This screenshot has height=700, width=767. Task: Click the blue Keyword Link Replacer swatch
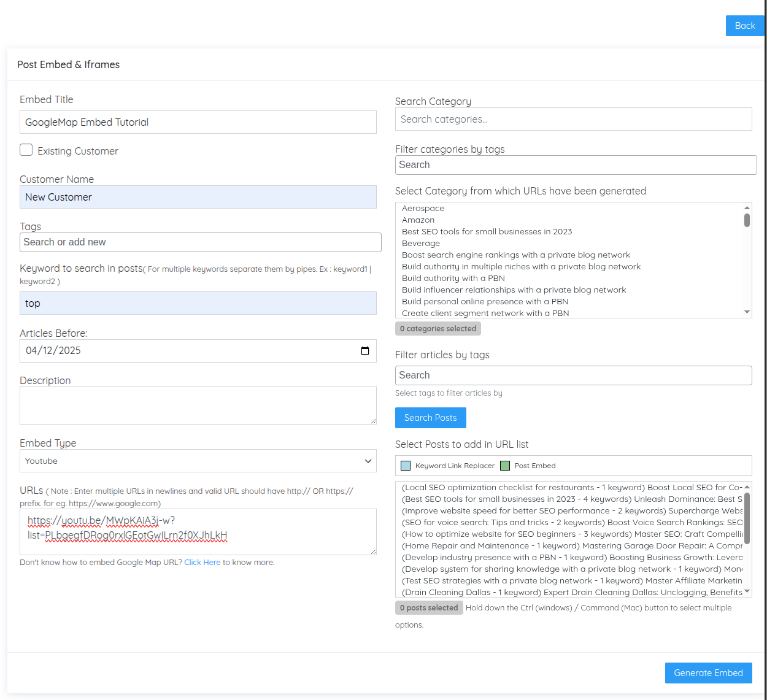click(406, 466)
